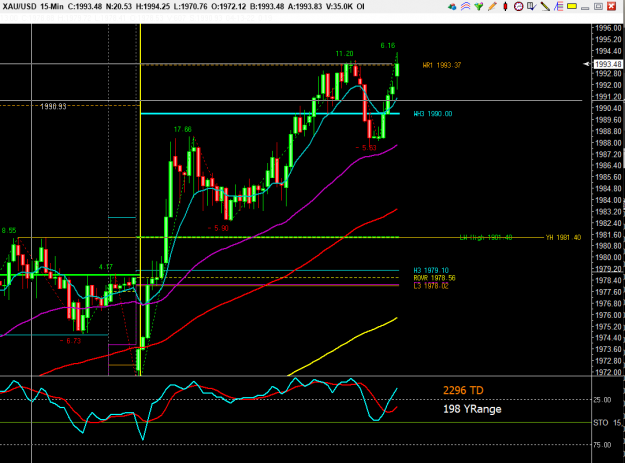Close the XAU/USD chart window
The width and height of the screenshot is (625, 463).
coord(612,6)
